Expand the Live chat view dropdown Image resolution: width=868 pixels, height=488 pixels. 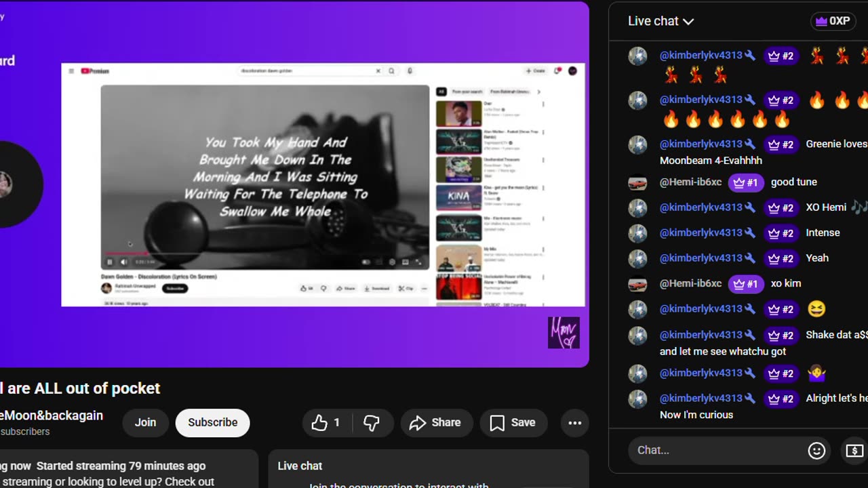(x=660, y=21)
